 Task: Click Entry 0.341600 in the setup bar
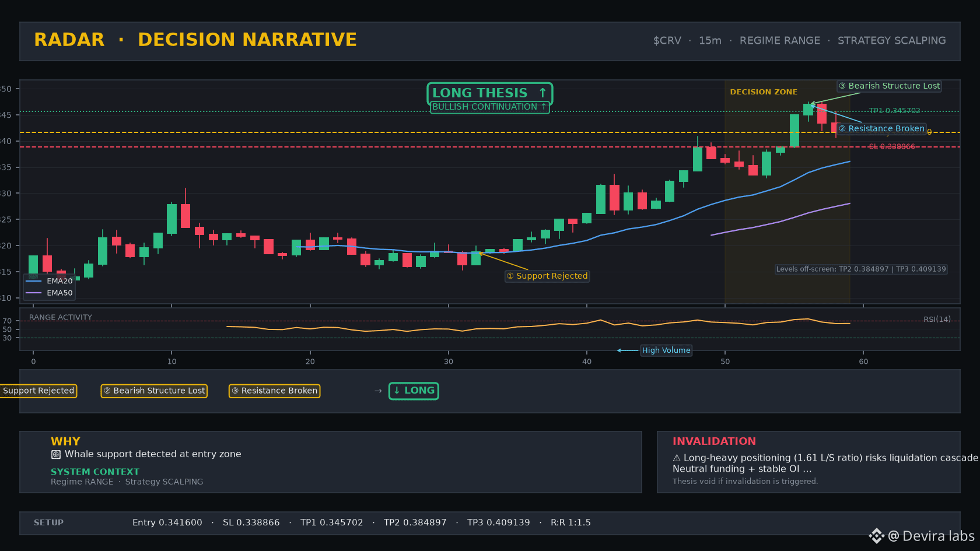[x=167, y=522]
